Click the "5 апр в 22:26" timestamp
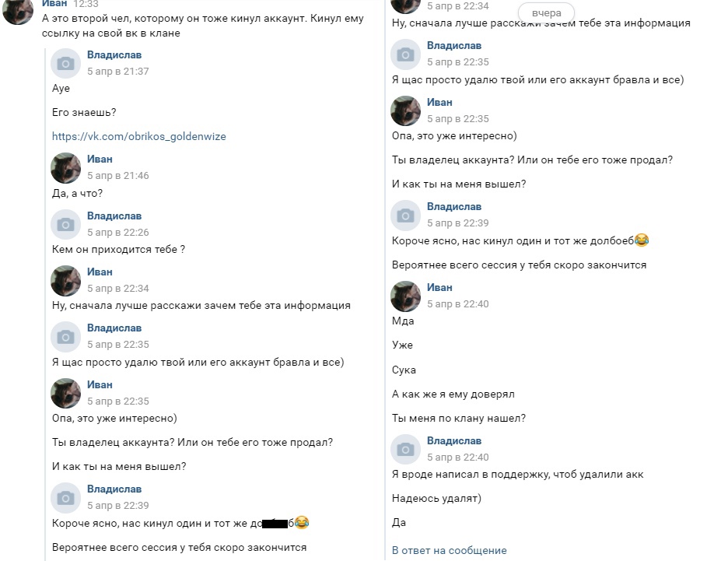 click(117, 233)
